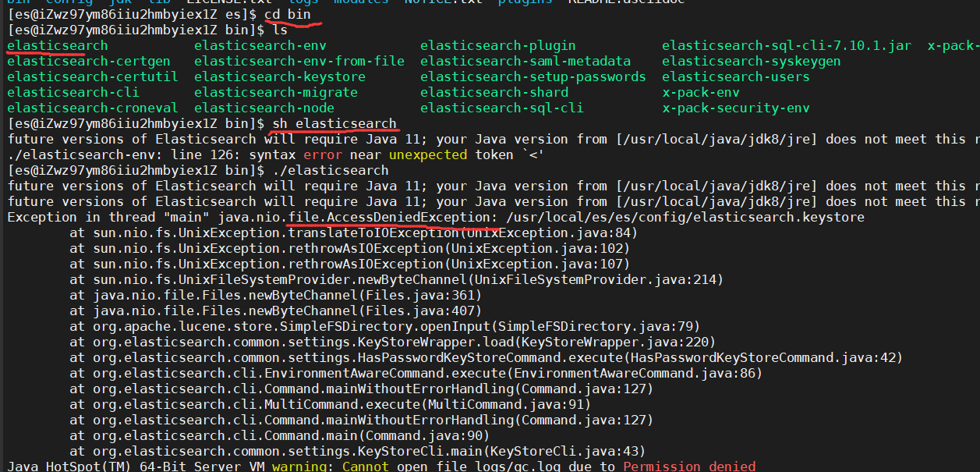This screenshot has height=472, width=980.
Task: Select the /usr/local/es/es/config/elasticsearch.keystore path
Action: tap(685, 217)
